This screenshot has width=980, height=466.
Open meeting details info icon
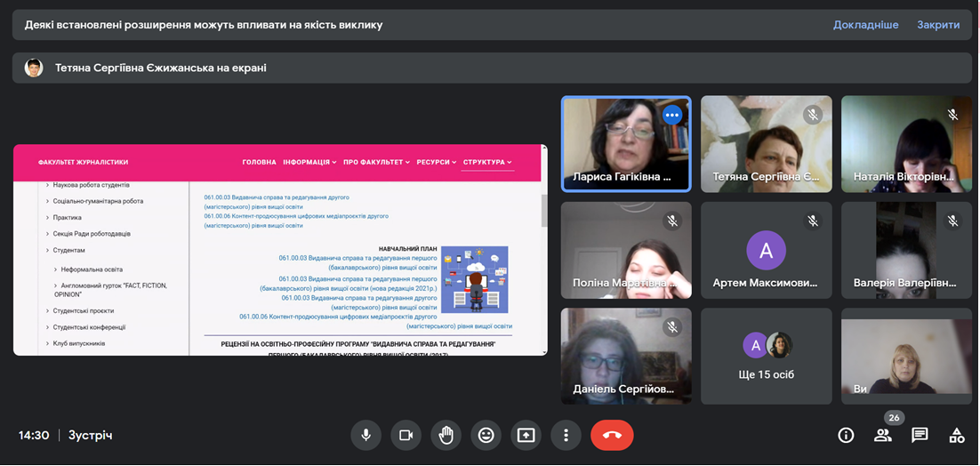click(x=846, y=436)
